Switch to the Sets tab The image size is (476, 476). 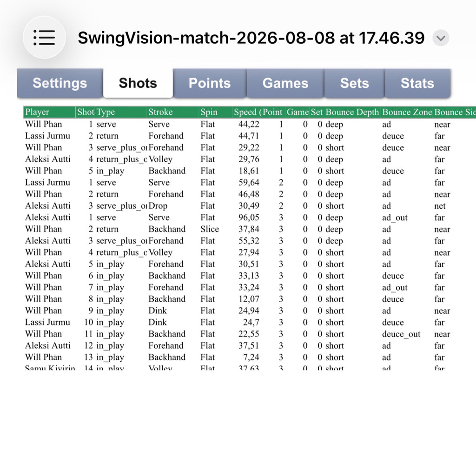355,83
